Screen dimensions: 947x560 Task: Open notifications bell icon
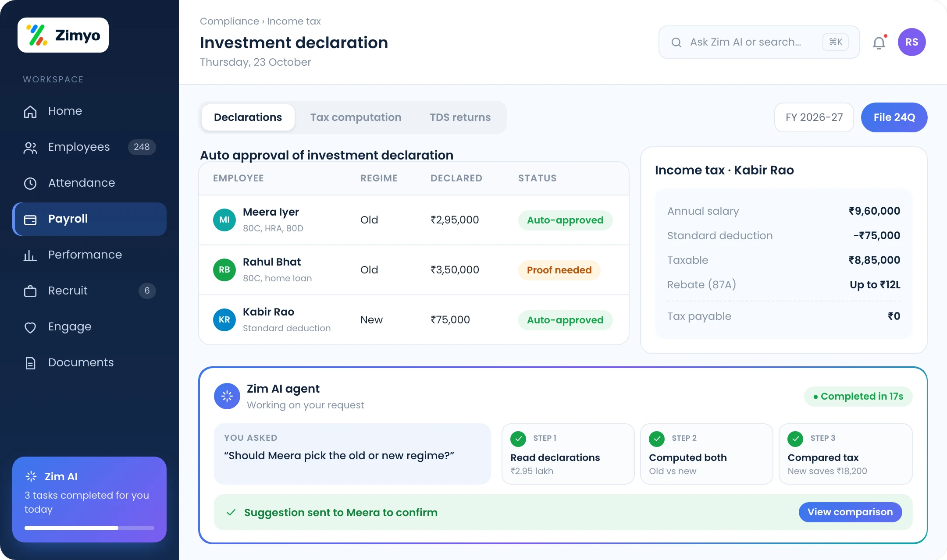pos(879,43)
